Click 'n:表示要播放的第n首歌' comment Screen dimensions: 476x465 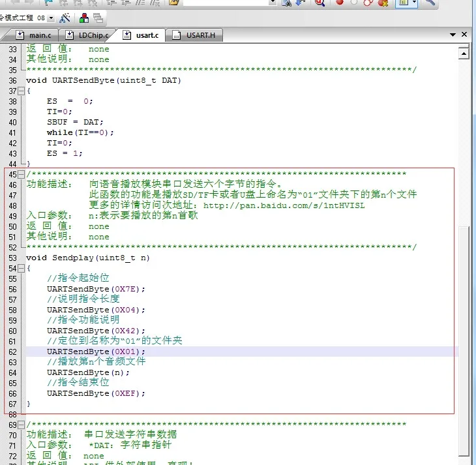coord(143,215)
